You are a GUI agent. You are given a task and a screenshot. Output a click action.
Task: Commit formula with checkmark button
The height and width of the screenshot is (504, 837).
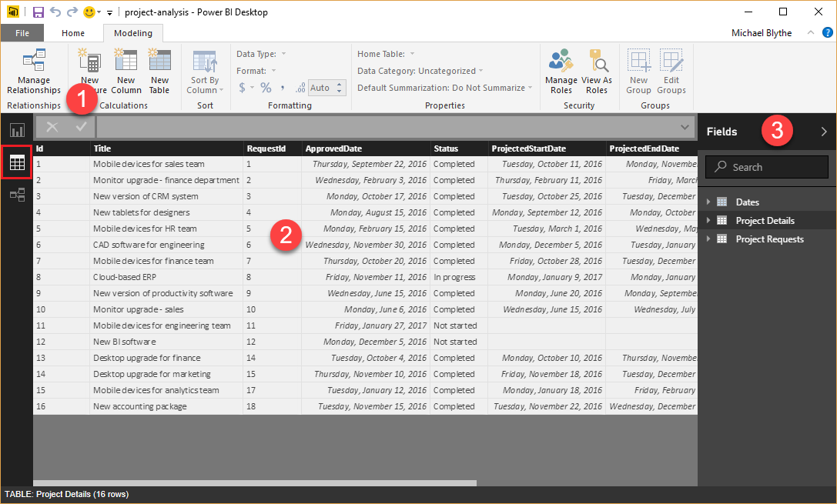pos(81,127)
